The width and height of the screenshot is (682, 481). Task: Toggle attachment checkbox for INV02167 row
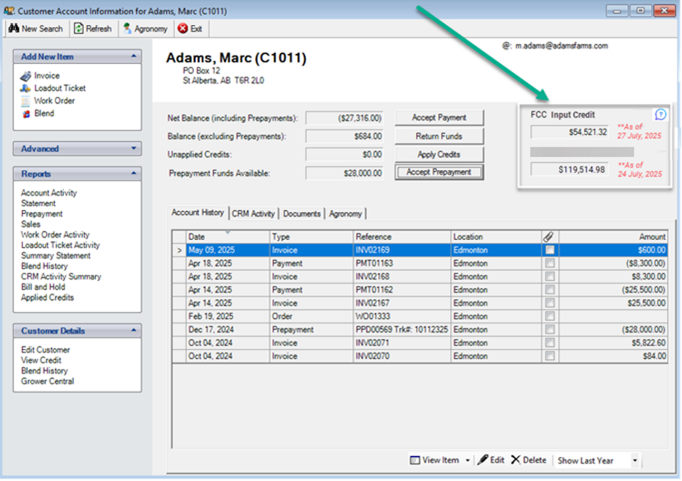tap(550, 303)
